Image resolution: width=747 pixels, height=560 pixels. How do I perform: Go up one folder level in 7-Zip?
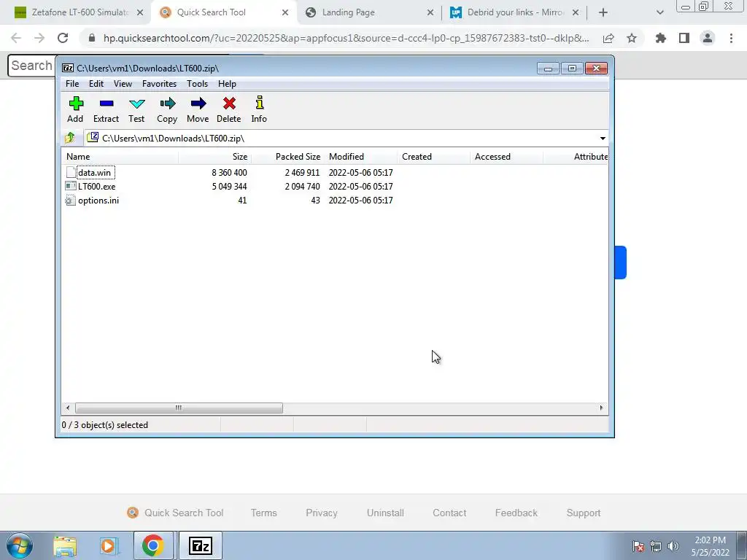tap(70, 138)
